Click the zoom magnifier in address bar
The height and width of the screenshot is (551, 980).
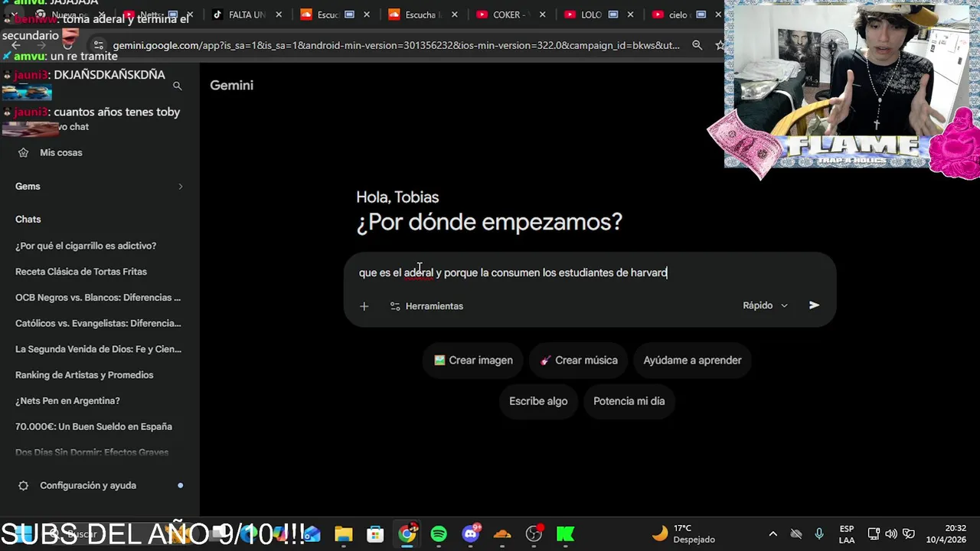697,46
